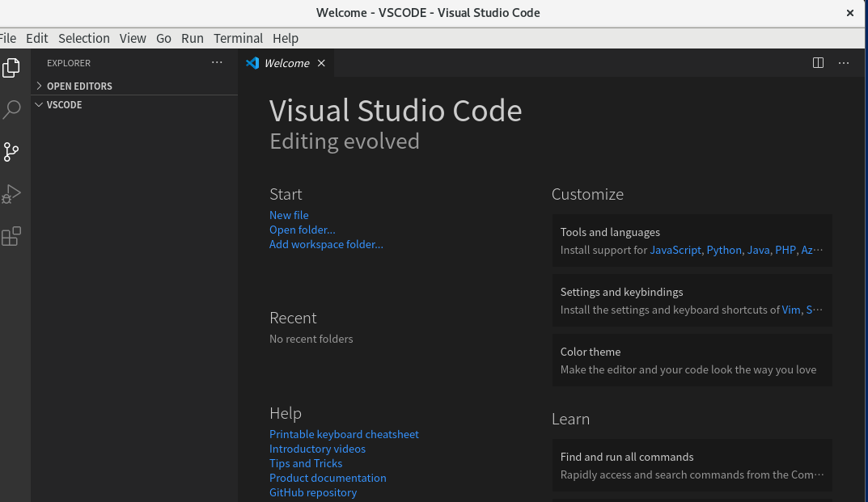
Task: Close the Welcome tab
Action: (x=321, y=63)
